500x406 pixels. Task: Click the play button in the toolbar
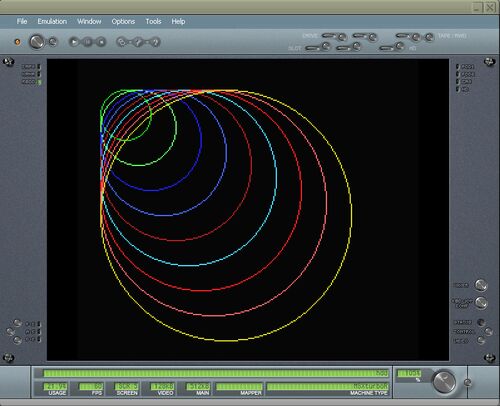point(74,42)
